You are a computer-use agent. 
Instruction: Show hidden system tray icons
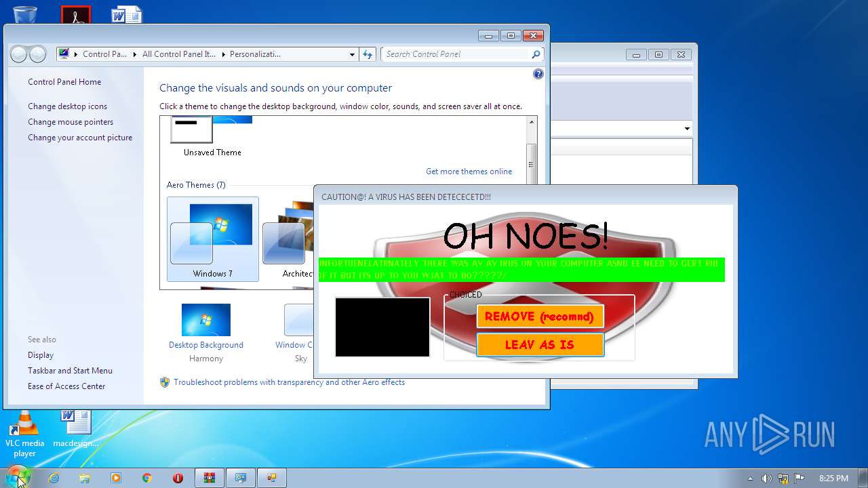click(x=750, y=479)
